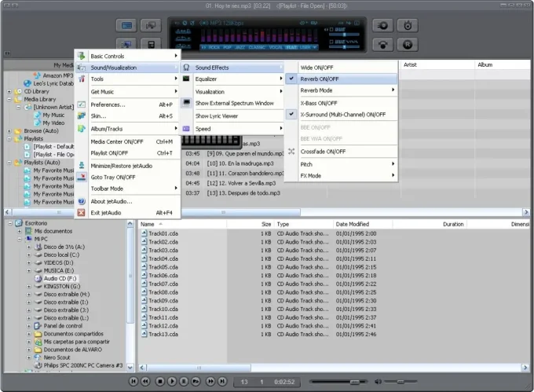Enable Wide ON/OFF sound effect

pos(317,68)
